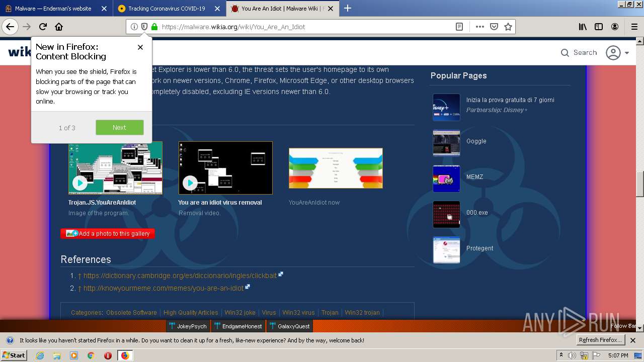
Task: Click the Firefox taskbar button
Action: [x=125, y=355]
